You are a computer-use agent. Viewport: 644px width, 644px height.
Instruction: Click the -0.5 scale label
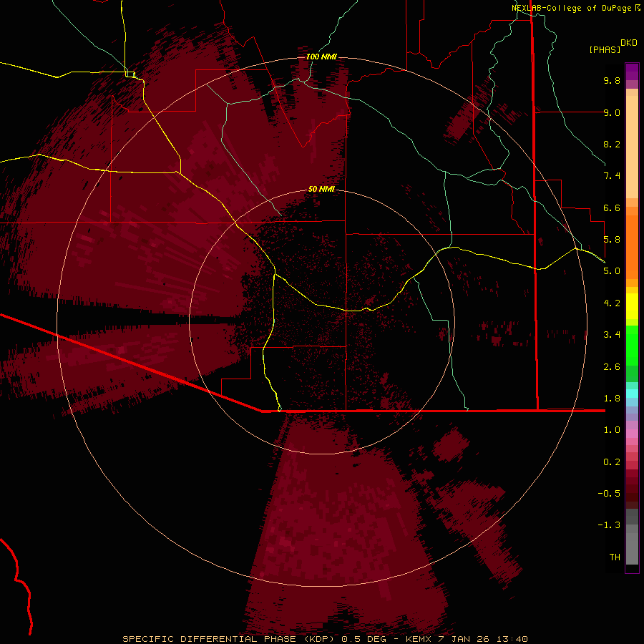click(x=609, y=494)
